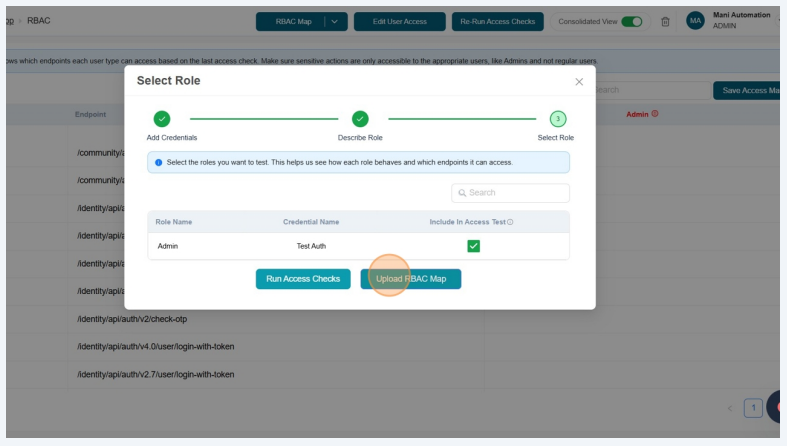Uncheck Include In Access Test for Admin

pos(473,246)
